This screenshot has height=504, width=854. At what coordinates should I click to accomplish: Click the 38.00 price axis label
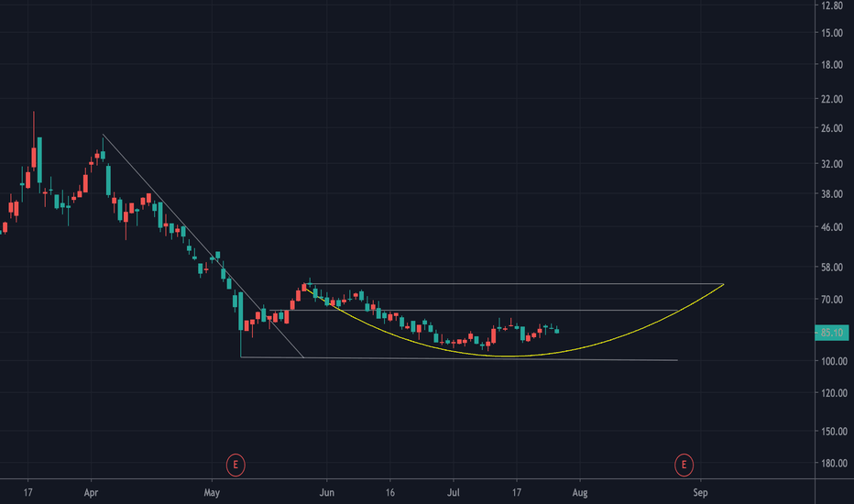coord(832,194)
